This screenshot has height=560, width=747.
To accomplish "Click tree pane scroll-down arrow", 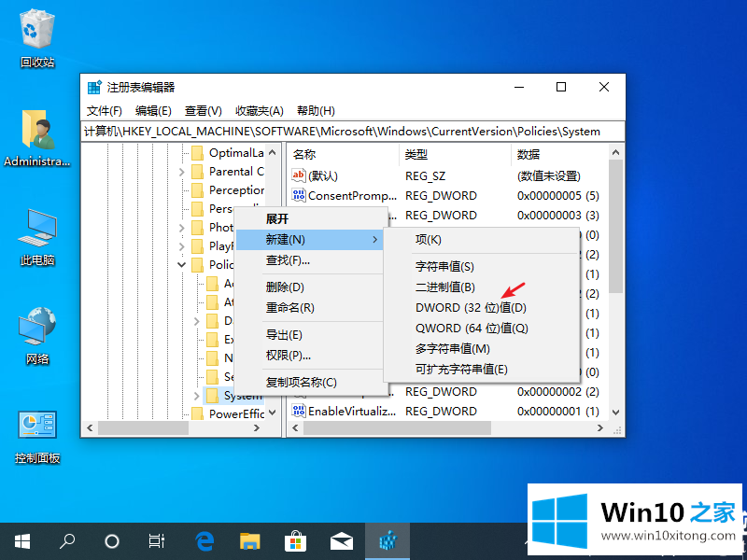I will click(273, 413).
